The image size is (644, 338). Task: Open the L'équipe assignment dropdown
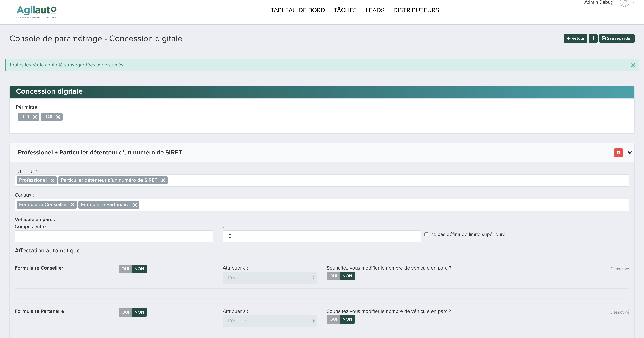[270, 277]
